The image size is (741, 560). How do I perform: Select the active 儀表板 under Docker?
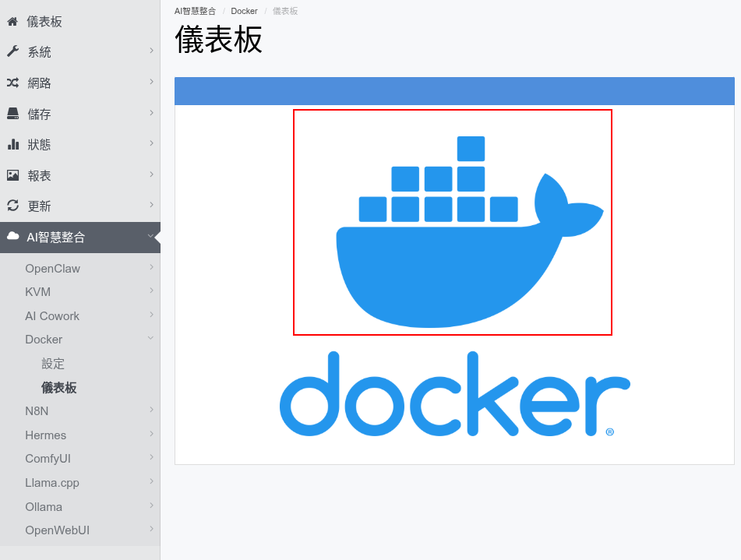pyautogui.click(x=58, y=388)
